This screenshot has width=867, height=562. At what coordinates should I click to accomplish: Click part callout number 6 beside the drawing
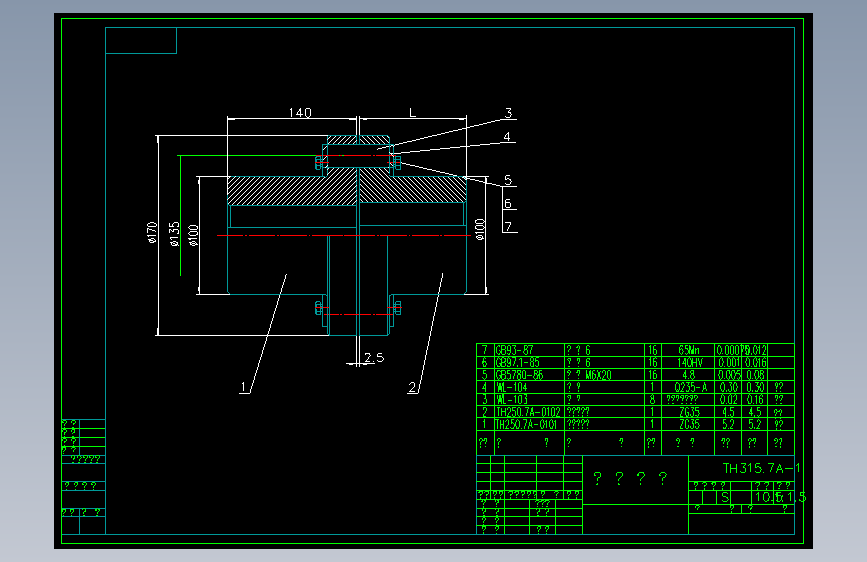pyautogui.click(x=508, y=204)
